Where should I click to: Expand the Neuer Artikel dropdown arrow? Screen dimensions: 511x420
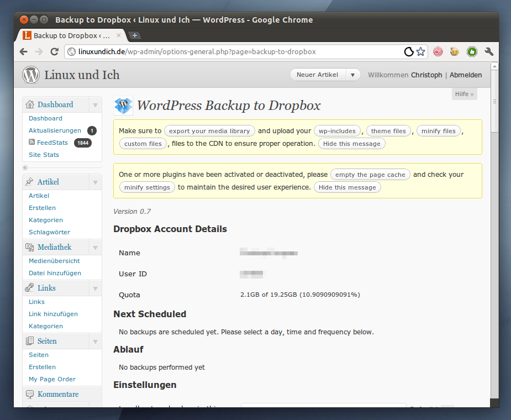tap(352, 75)
